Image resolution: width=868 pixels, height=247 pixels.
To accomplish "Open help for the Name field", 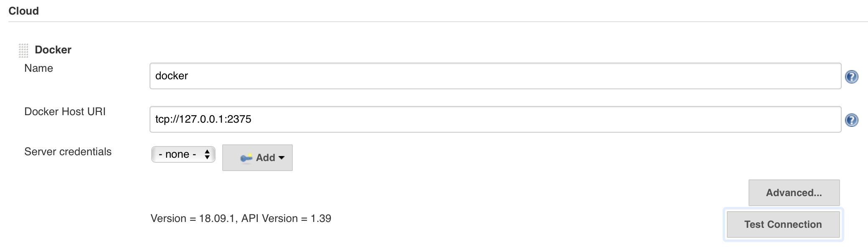I will coord(851,77).
